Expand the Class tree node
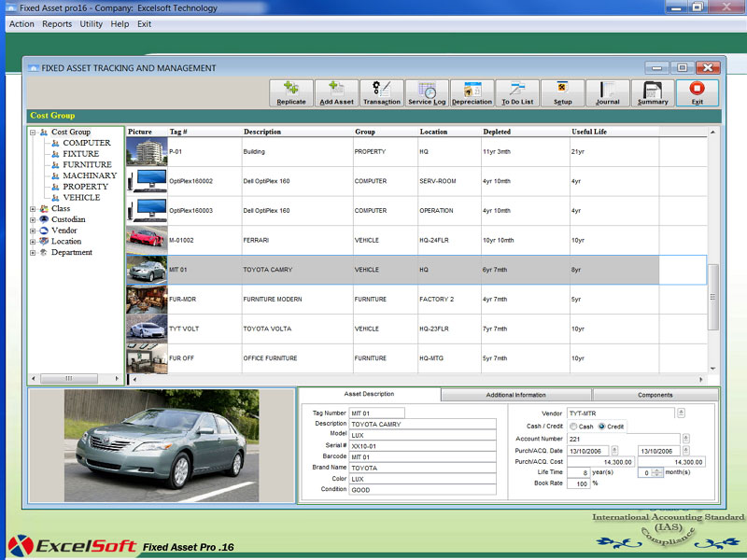This screenshot has width=747, height=560. tap(33, 209)
